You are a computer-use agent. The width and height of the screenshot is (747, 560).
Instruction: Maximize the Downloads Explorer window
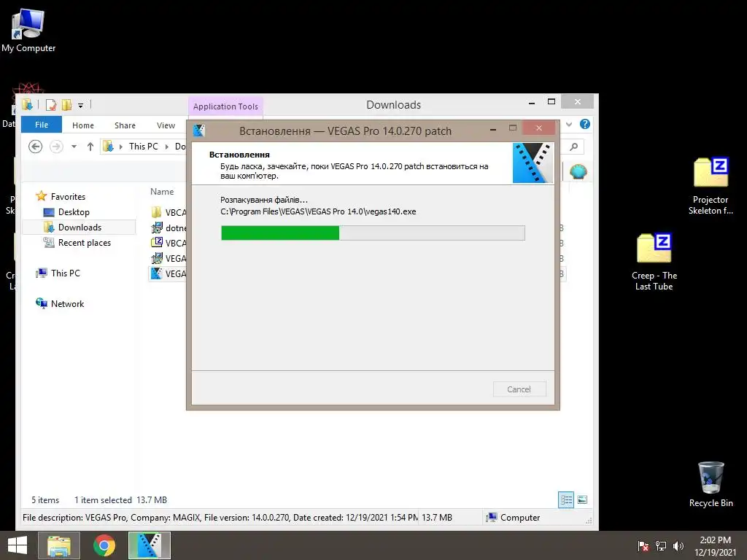(x=551, y=101)
